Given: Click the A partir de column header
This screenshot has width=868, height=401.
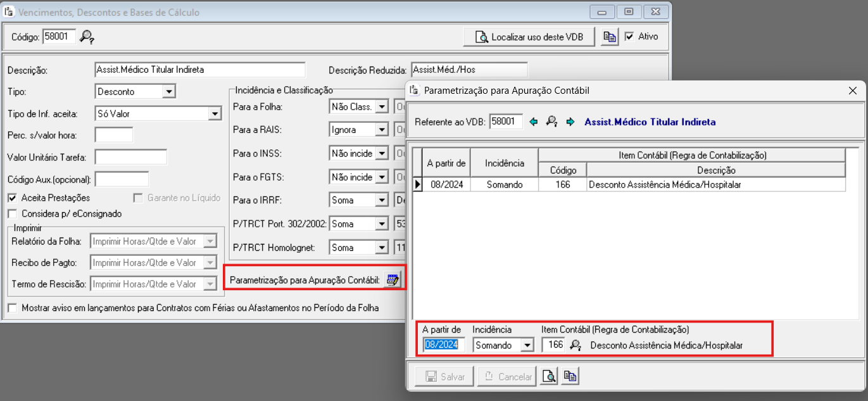Looking at the screenshot, I should pyautogui.click(x=446, y=163).
